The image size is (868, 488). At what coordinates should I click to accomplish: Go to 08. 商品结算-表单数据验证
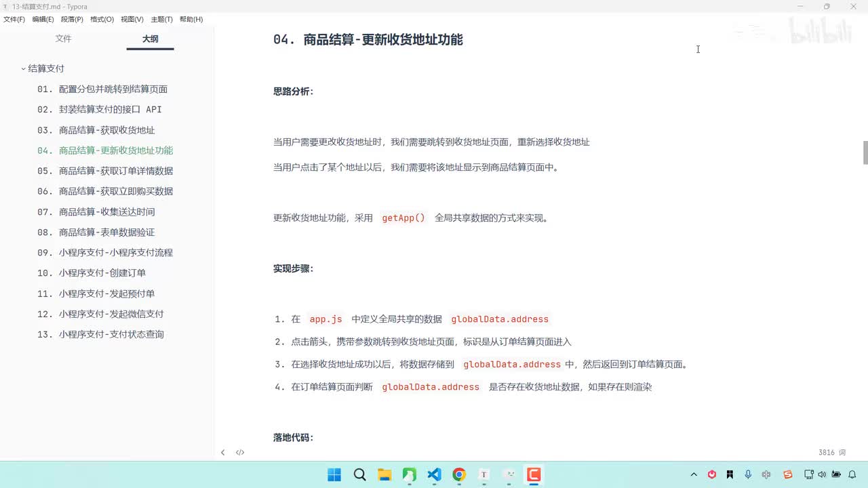(x=96, y=232)
